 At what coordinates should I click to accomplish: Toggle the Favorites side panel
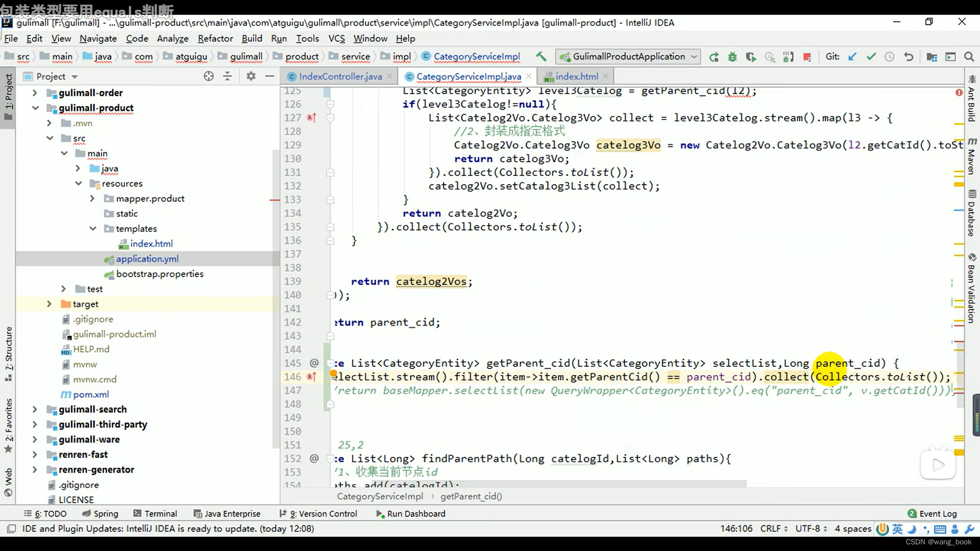[9, 425]
